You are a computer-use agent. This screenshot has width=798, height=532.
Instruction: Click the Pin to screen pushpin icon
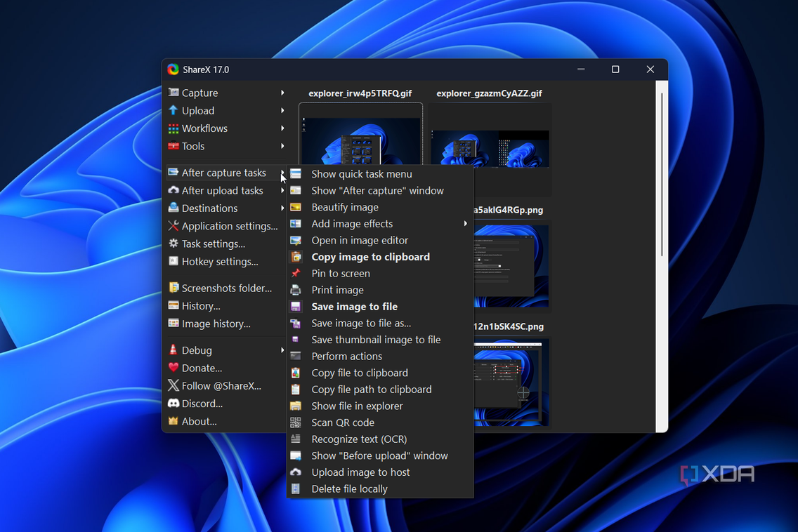coord(296,273)
